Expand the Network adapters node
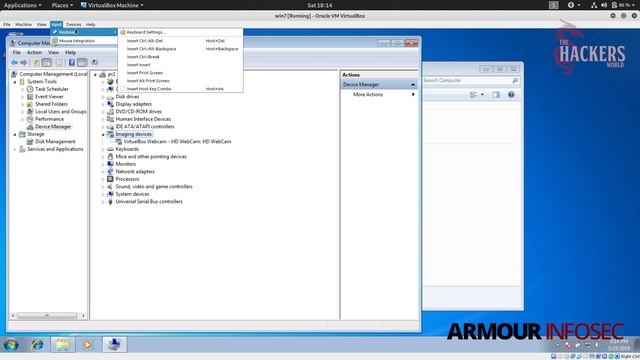 103,172
